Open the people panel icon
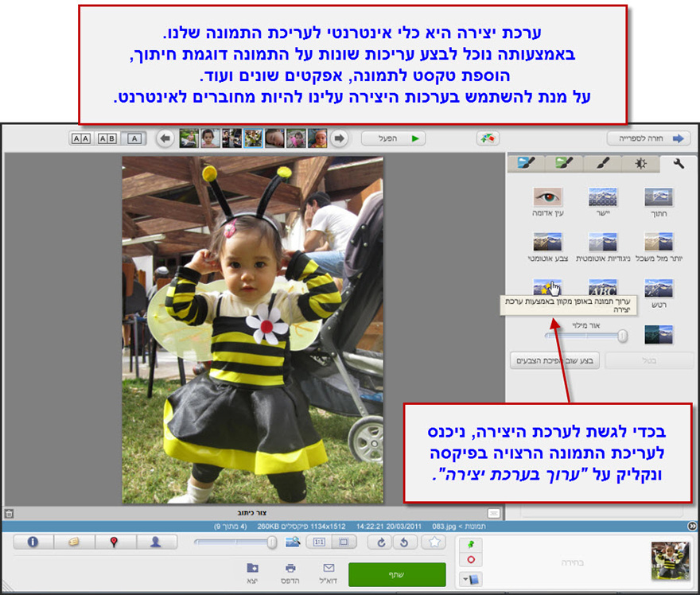 (x=156, y=542)
